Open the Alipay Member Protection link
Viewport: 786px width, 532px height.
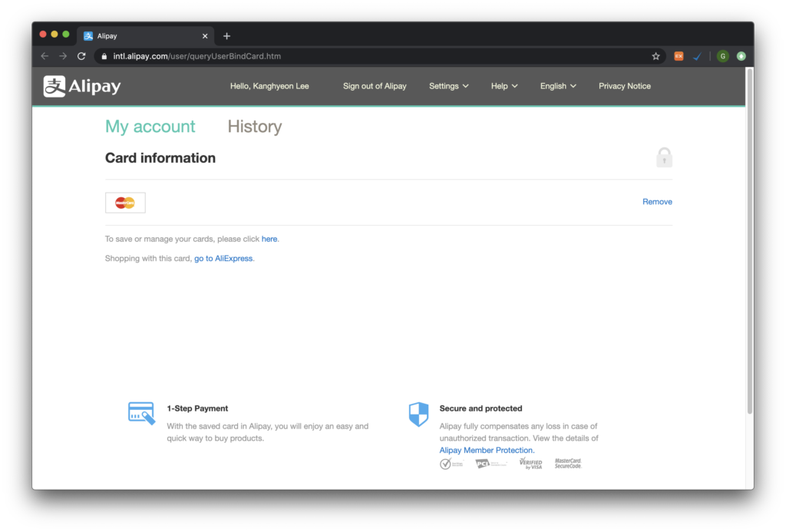pyautogui.click(x=486, y=451)
